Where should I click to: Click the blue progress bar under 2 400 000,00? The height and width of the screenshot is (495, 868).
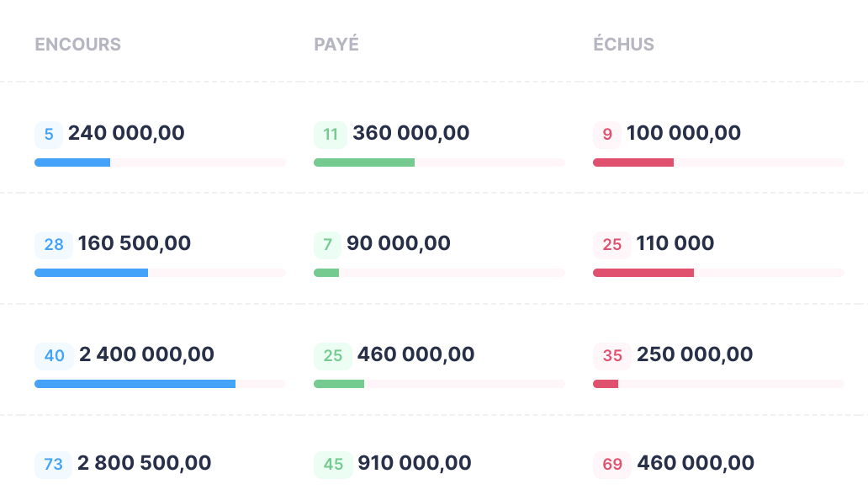[135, 384]
